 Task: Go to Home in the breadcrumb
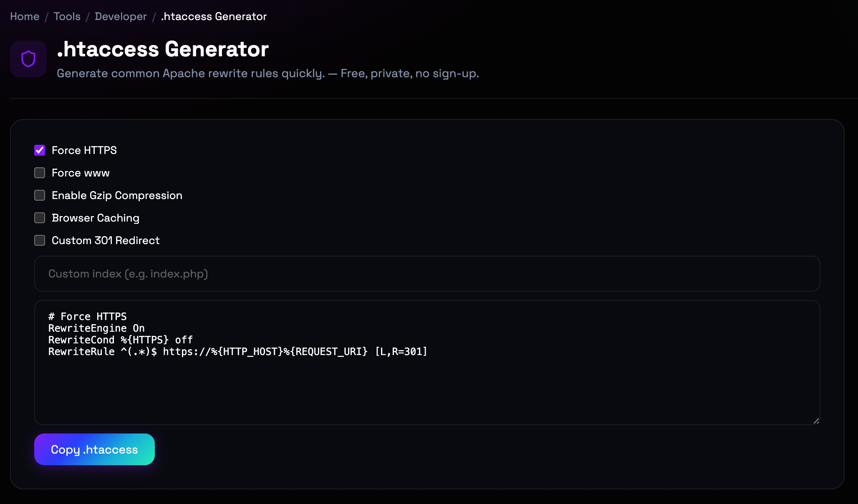point(25,16)
